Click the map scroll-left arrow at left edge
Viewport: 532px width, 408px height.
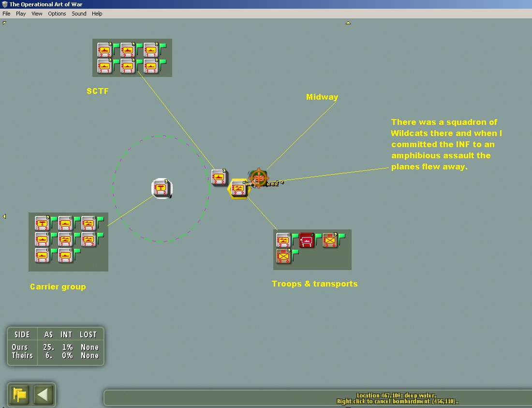point(4,216)
